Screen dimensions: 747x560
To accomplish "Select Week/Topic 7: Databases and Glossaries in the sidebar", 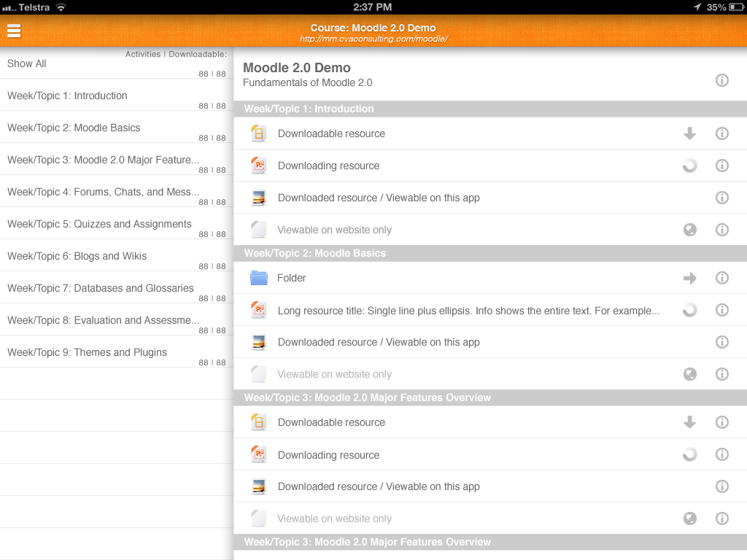I will (117, 287).
